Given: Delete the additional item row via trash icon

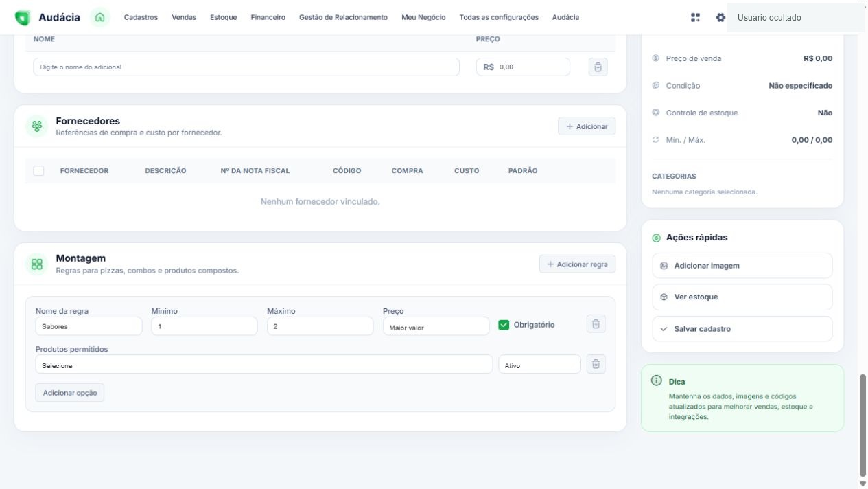Looking at the screenshot, I should click(x=598, y=67).
